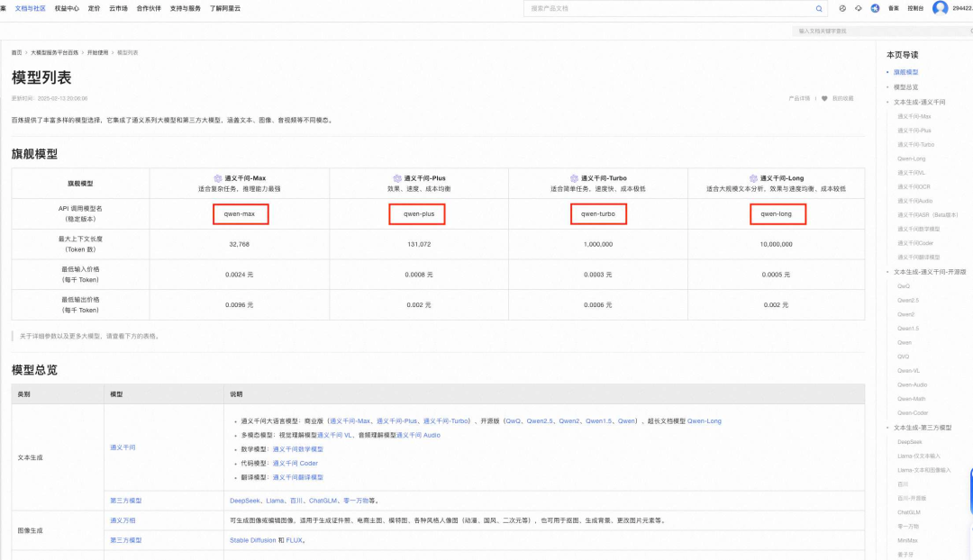Jump to Qwen1.5 in the page guide

908,329
